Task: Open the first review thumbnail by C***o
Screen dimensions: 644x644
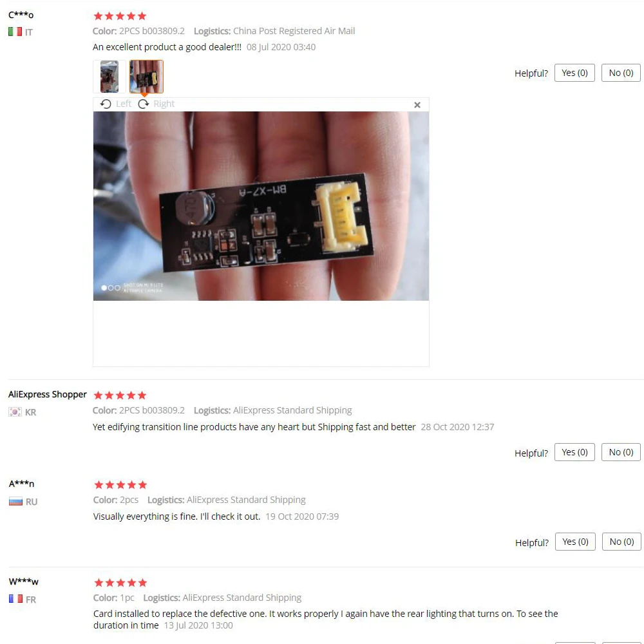Action: point(109,77)
